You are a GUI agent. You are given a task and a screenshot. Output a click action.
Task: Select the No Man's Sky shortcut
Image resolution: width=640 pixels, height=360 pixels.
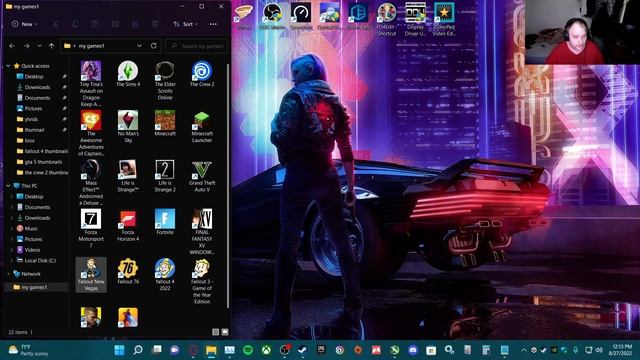tap(128, 127)
